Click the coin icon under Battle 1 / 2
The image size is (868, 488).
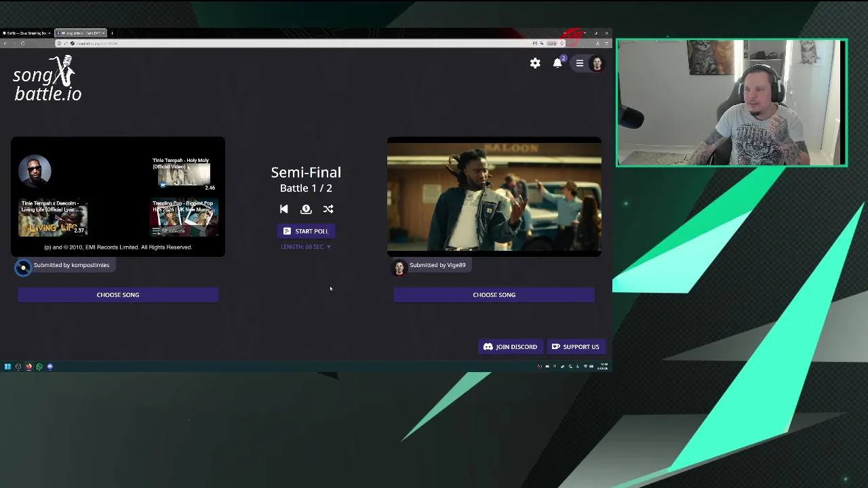pyautogui.click(x=306, y=209)
